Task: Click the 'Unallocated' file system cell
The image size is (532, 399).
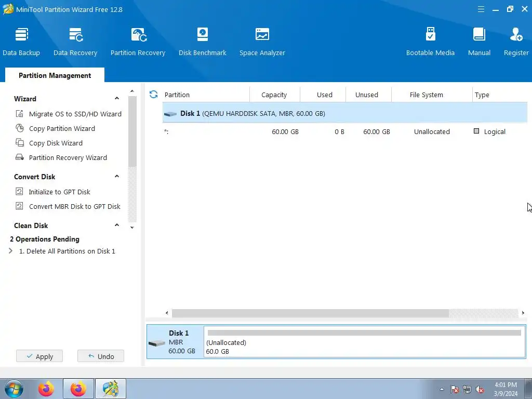Action: tap(432, 131)
